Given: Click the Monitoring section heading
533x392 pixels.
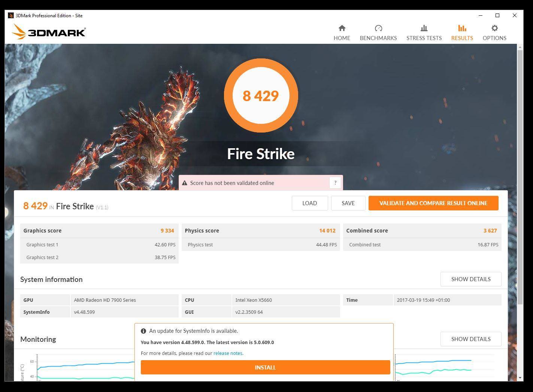Looking at the screenshot, I should tap(38, 339).
